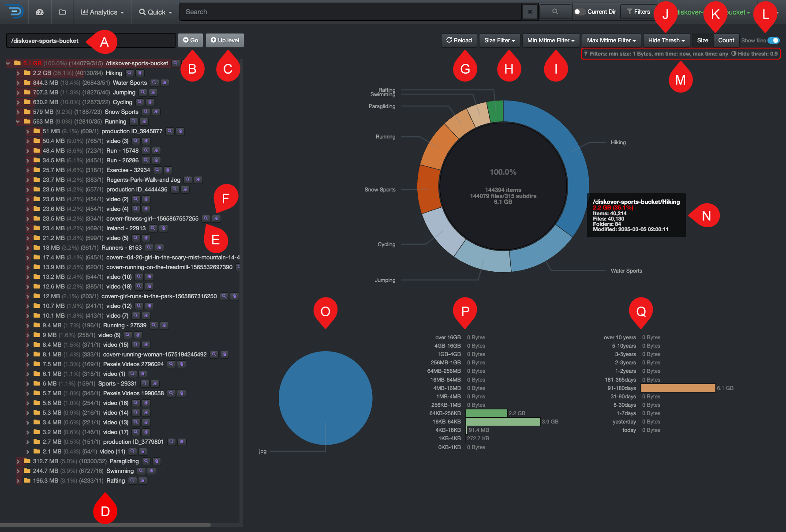The height and width of the screenshot is (532, 786).
Task: Click the magnifier icon beside the root /diskover-sports-bucket
Action: (176, 63)
